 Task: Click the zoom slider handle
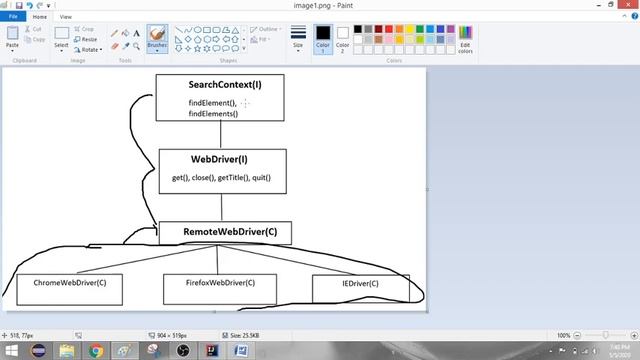[x=606, y=335]
